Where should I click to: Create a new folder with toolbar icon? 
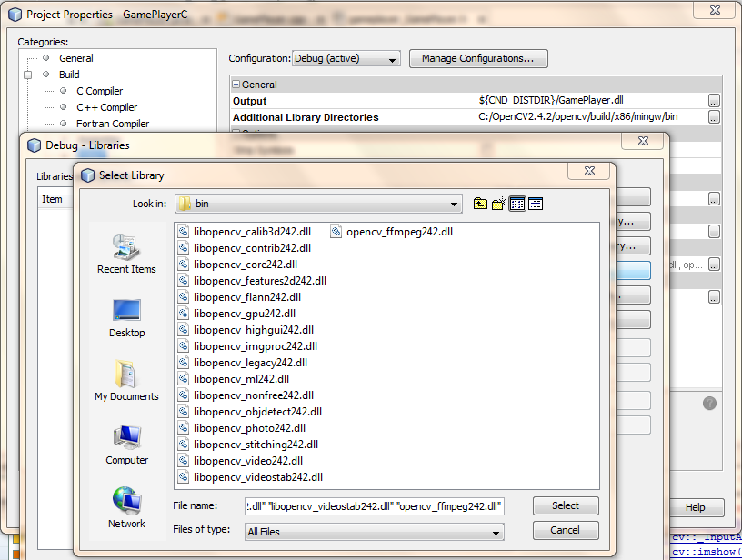point(499,204)
